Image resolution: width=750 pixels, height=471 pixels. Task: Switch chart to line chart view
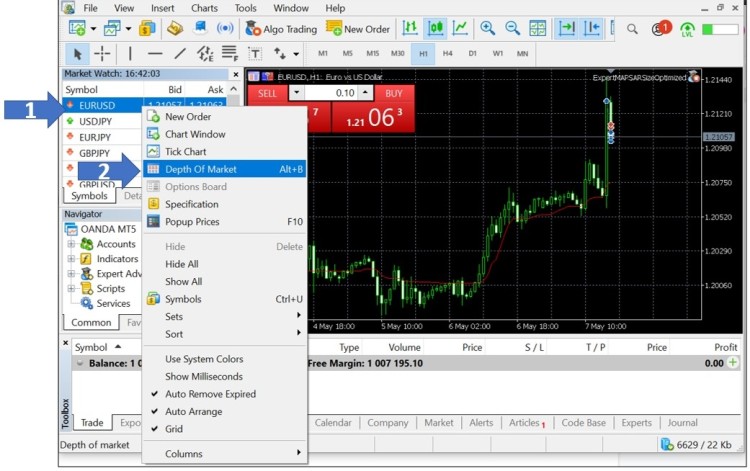point(461,29)
